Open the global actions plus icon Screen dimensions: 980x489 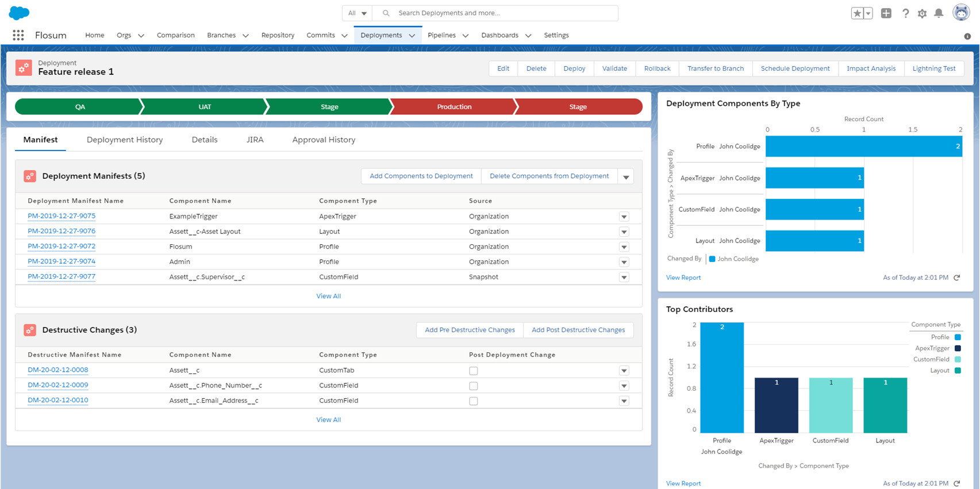click(x=886, y=13)
